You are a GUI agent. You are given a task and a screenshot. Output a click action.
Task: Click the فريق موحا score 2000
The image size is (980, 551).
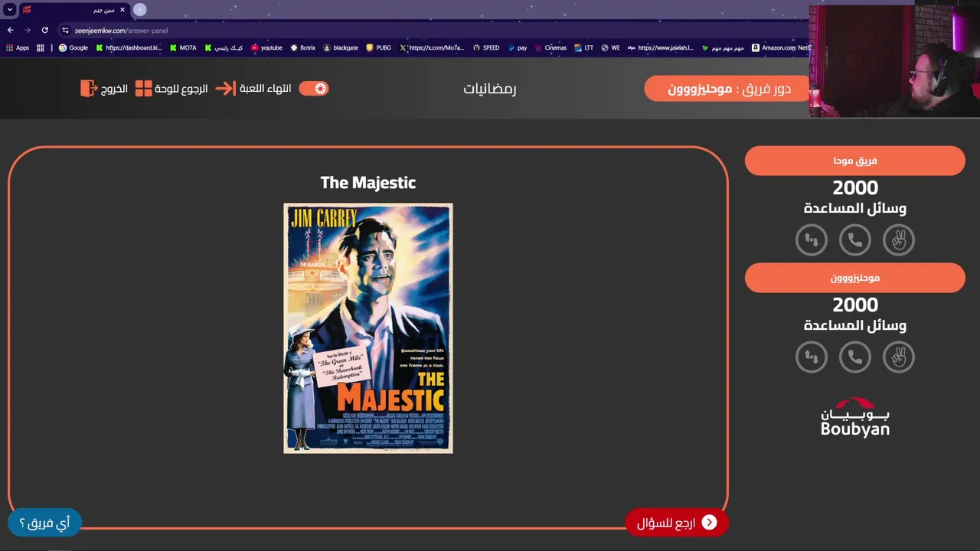[855, 187]
